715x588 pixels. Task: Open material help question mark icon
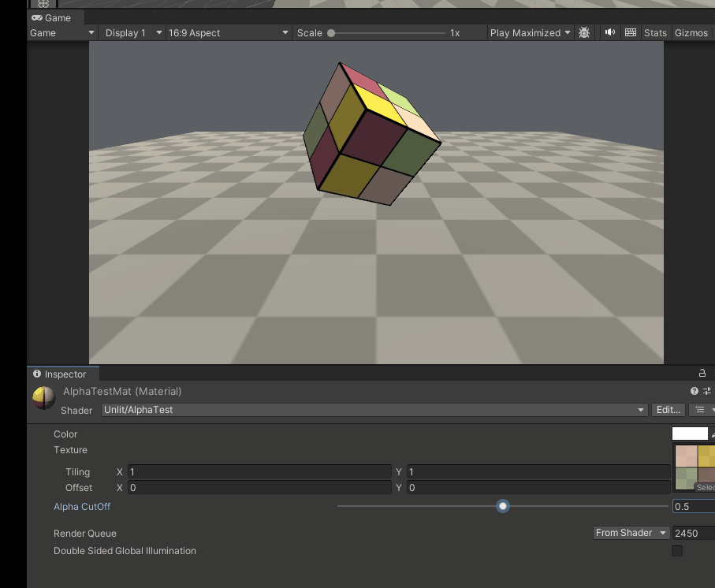click(x=695, y=391)
